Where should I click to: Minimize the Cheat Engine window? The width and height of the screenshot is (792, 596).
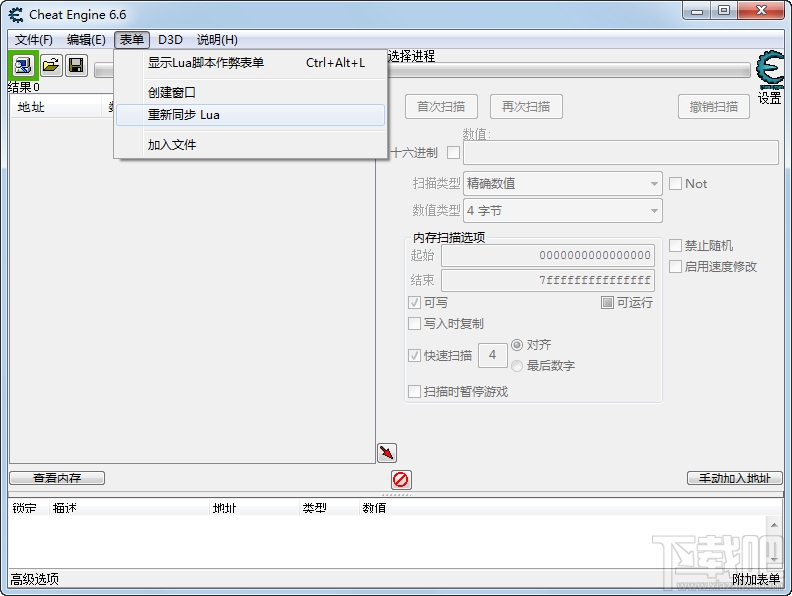pos(697,11)
